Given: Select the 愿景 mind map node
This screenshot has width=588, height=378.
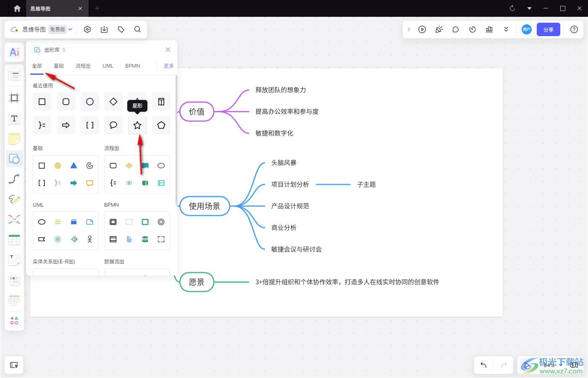Looking at the screenshot, I should 197,282.
